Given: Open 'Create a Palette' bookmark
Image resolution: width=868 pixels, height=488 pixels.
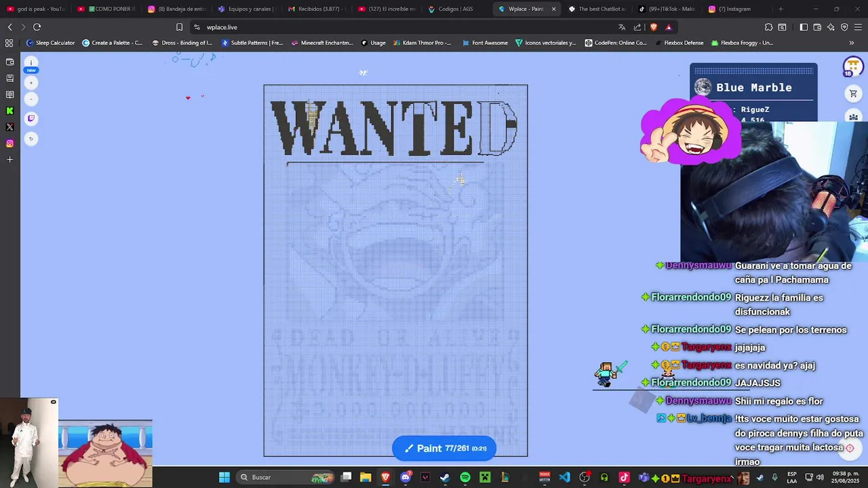Looking at the screenshot, I should (113, 43).
